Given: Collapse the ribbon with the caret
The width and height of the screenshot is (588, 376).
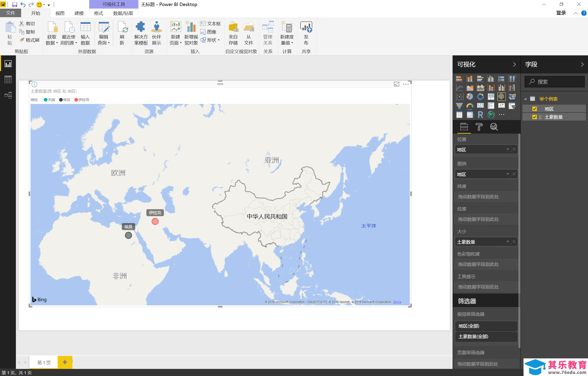Looking at the screenshot, I should click(x=576, y=13).
